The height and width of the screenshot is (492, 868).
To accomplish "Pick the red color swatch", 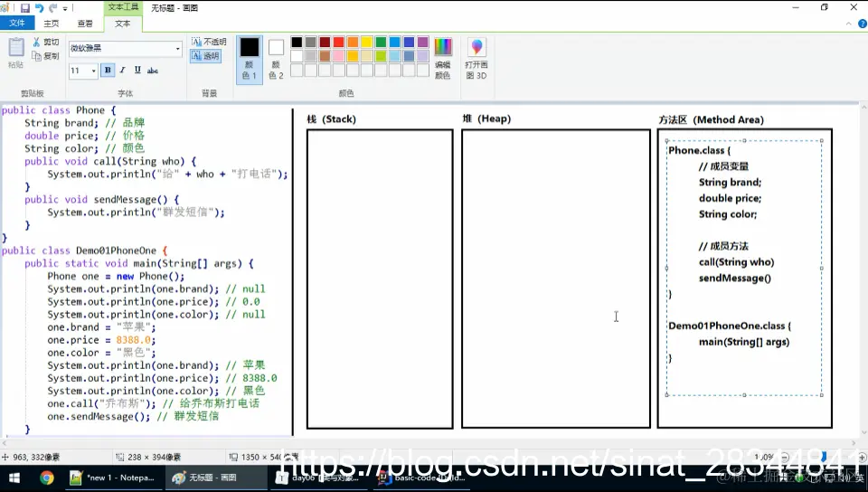I will click(x=339, y=43).
